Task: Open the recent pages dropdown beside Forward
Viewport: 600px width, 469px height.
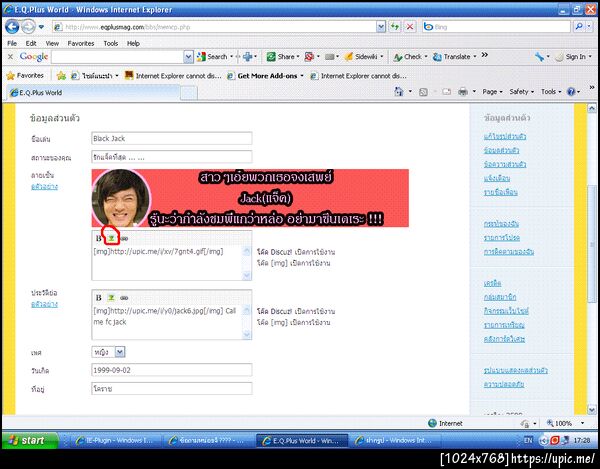Action: point(41,27)
